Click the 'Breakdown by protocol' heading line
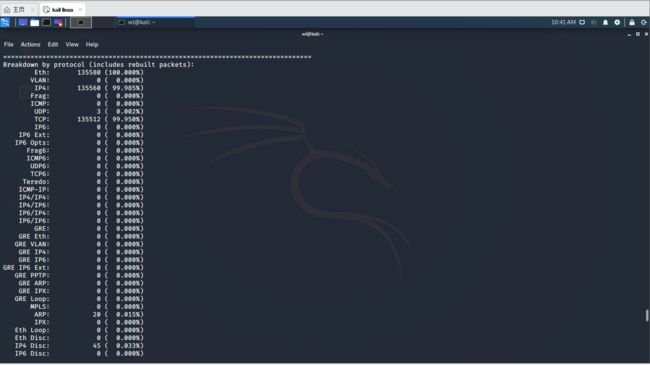 click(x=99, y=65)
